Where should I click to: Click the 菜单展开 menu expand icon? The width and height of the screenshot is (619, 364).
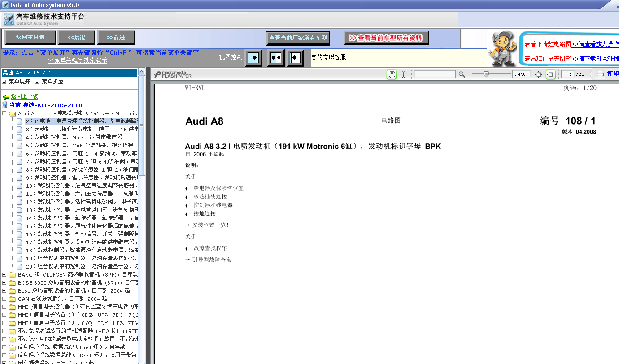(4, 82)
